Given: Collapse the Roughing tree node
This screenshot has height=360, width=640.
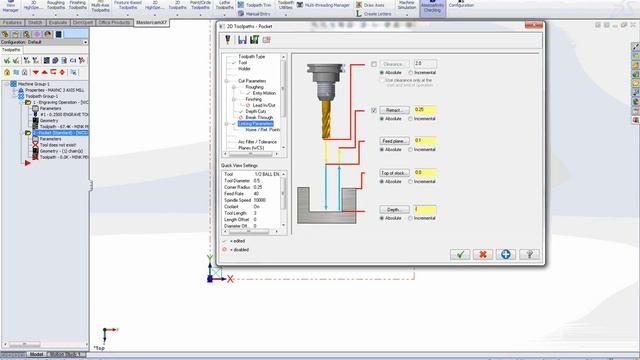Looking at the screenshot, I should point(233,87).
